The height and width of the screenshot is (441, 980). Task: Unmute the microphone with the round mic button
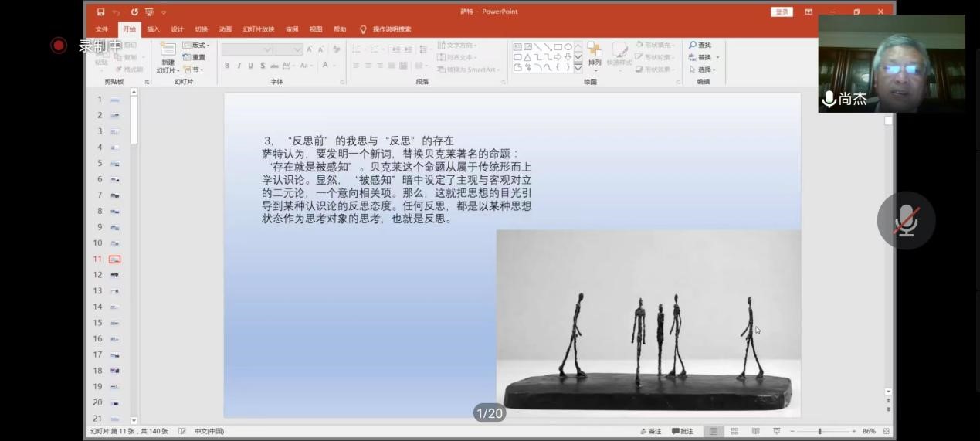[906, 221]
